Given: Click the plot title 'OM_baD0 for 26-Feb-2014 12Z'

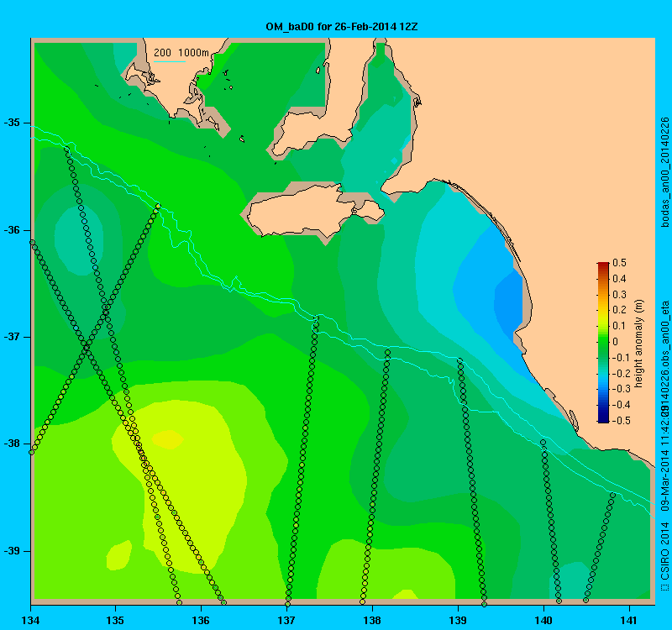Looking at the screenshot, I should 342,27.
